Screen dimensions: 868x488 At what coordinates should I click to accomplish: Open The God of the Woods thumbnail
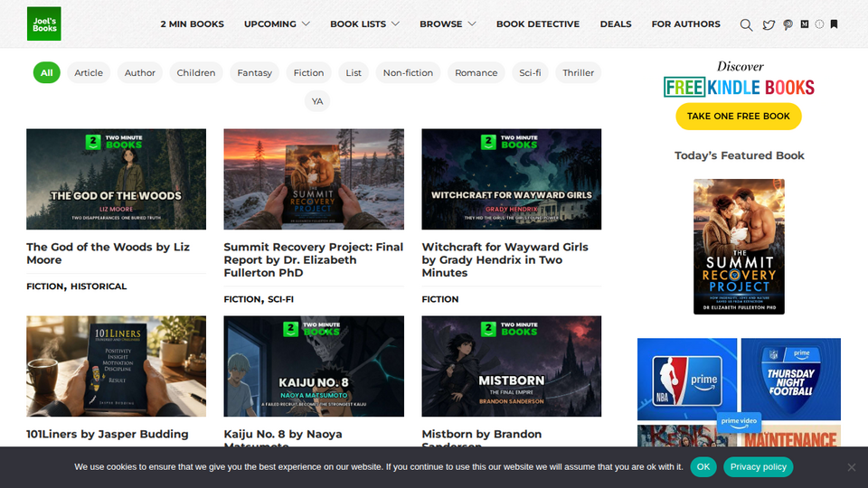tap(117, 179)
